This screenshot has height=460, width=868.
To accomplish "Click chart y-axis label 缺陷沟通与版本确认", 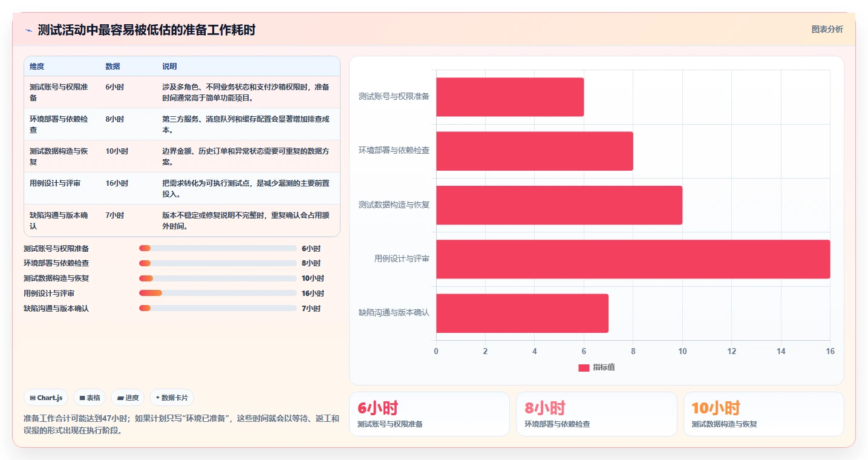I will (394, 313).
